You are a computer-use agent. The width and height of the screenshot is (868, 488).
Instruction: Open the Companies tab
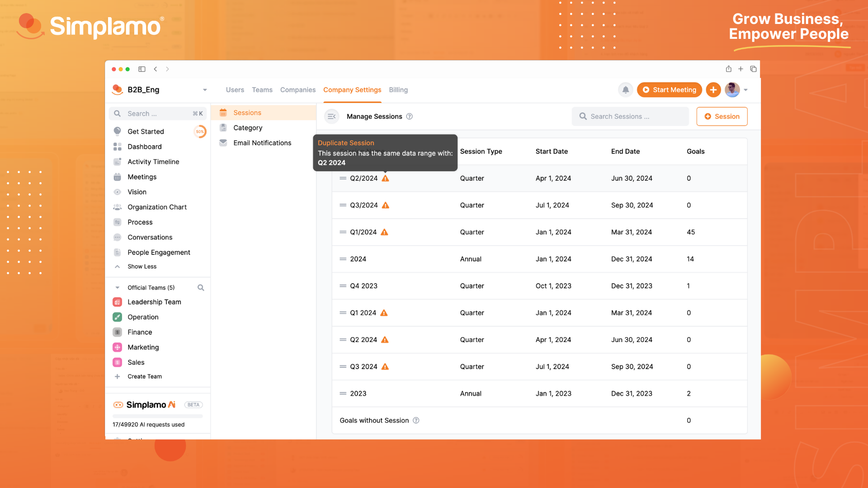tap(298, 90)
